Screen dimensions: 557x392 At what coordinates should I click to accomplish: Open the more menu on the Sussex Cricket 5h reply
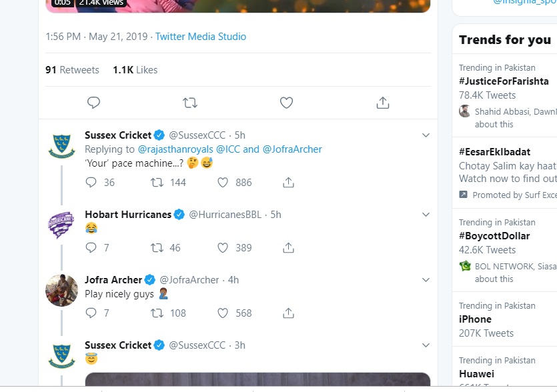coord(426,135)
